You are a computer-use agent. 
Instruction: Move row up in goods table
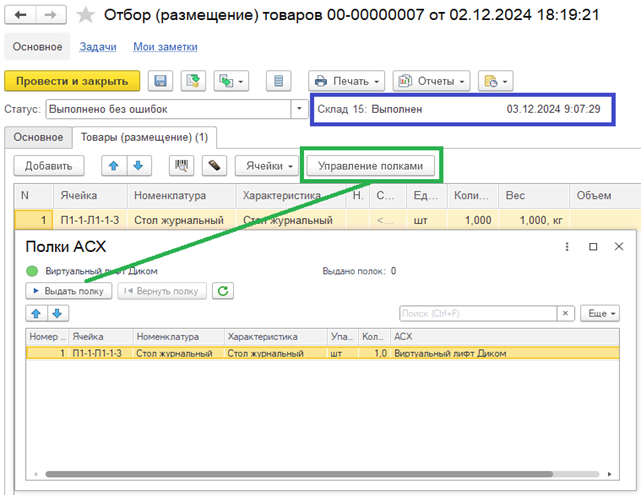[x=114, y=165]
